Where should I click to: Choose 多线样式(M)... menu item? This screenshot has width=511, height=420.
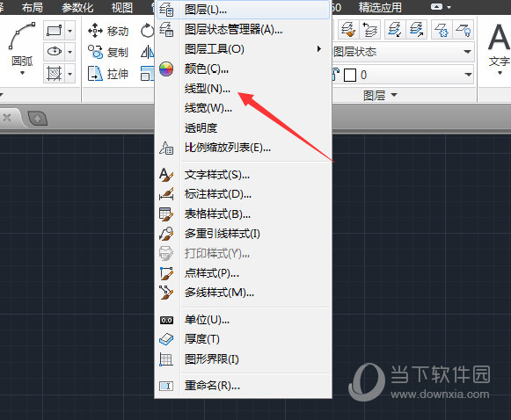(x=243, y=293)
